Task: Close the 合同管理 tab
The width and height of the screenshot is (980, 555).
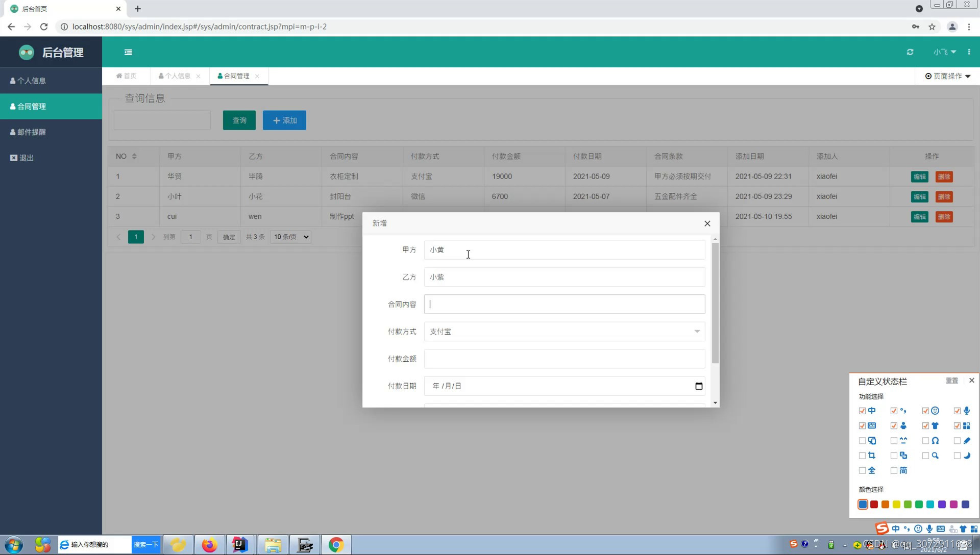Action: [257, 76]
